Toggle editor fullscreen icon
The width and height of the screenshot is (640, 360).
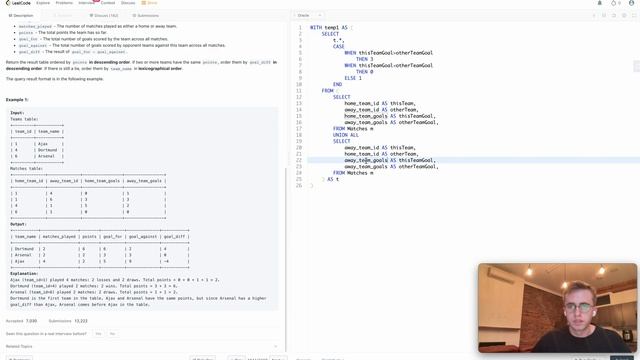pos(634,16)
